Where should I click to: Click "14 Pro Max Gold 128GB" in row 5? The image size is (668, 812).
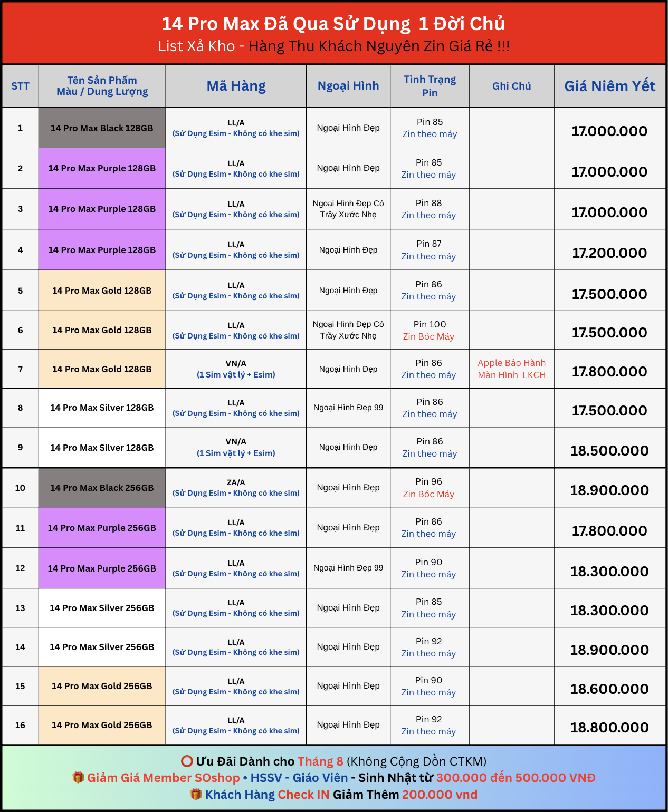[102, 291]
